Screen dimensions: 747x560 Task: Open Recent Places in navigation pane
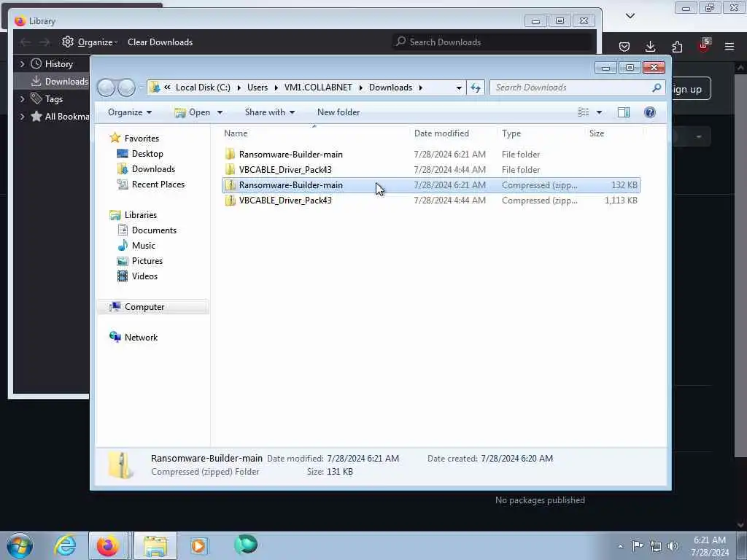(x=158, y=184)
